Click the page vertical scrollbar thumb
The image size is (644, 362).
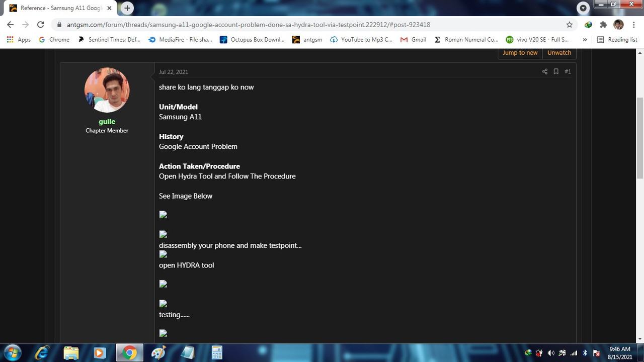point(639,138)
